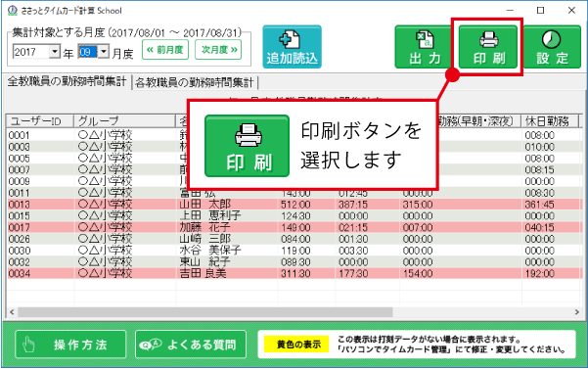Go to next month with 次月度 button
The width and height of the screenshot is (588, 369).
(x=218, y=50)
